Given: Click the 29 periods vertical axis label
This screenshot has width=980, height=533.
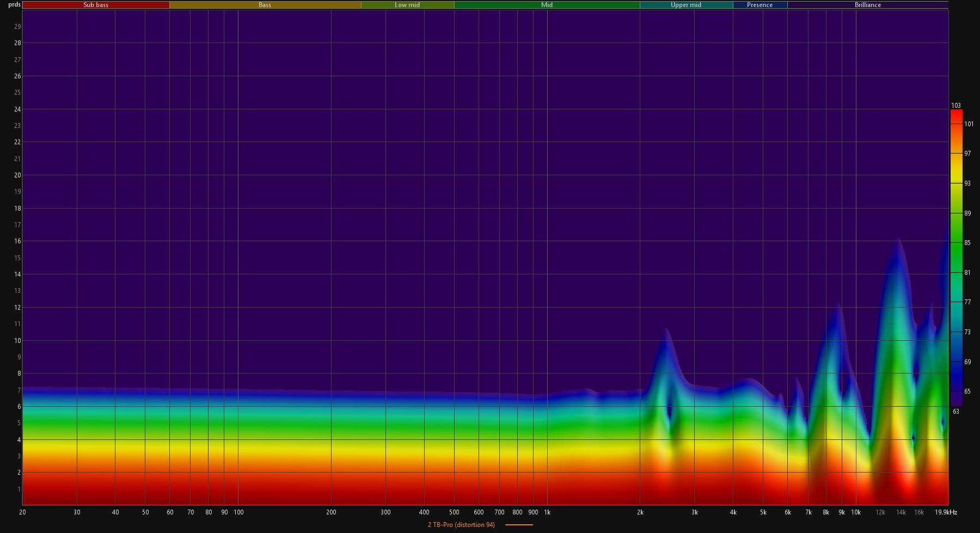Looking at the screenshot, I should pos(17,27).
